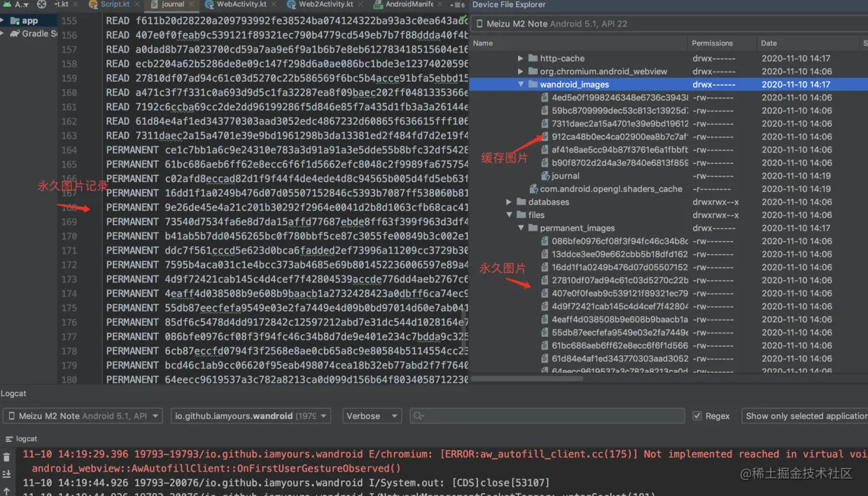Image resolution: width=868 pixels, height=496 pixels.
Task: Select file 61bc686aeb6ff62e8ecc6f6f1d566
Action: coord(619,345)
